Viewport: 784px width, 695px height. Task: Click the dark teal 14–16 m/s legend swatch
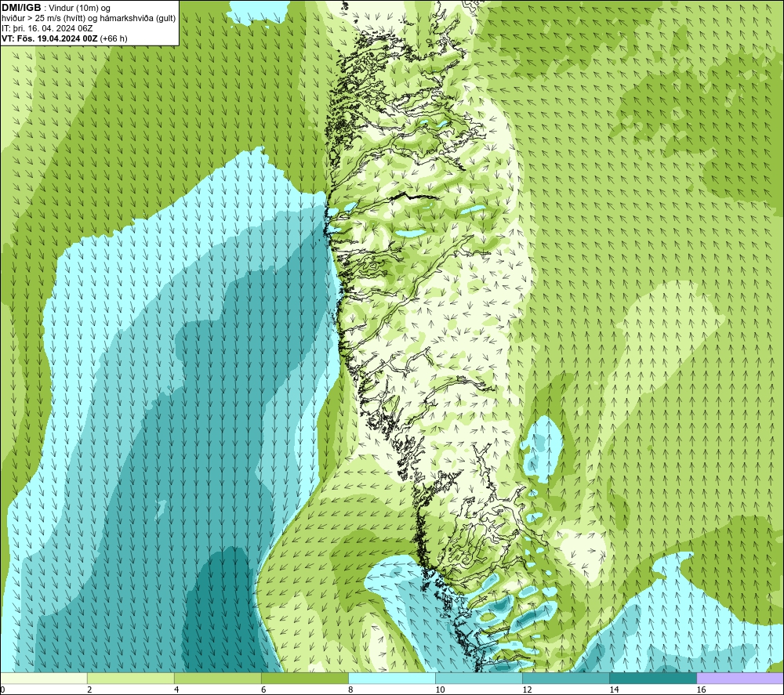click(653, 679)
